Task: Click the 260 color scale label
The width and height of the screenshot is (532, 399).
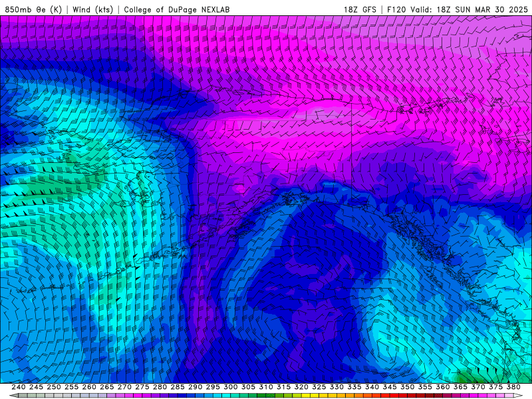Action: click(x=89, y=387)
